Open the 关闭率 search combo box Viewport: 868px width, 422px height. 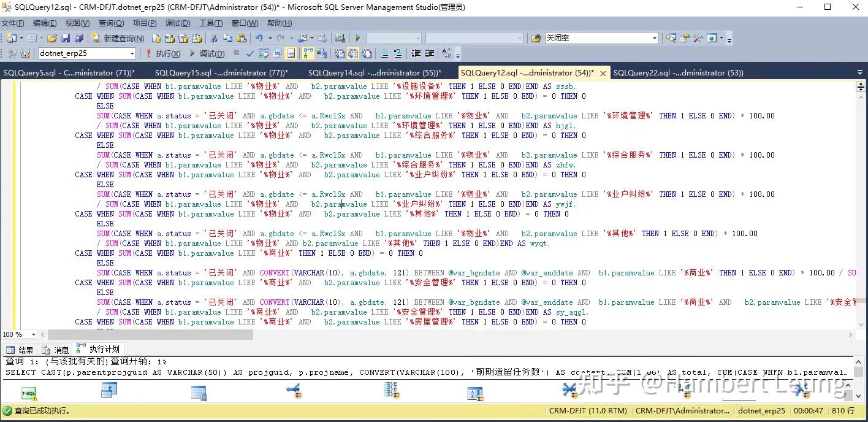click(x=601, y=38)
